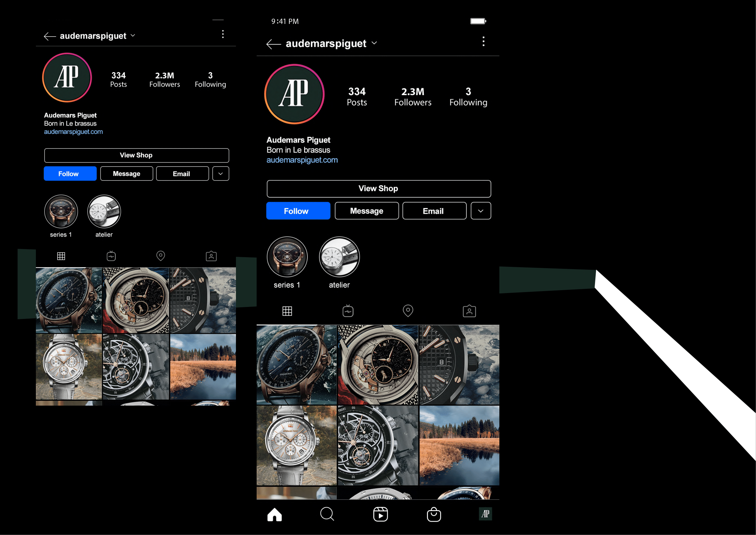The width and height of the screenshot is (756, 535).
Task: Select grid posts tab in right profile
Action: 287,311
